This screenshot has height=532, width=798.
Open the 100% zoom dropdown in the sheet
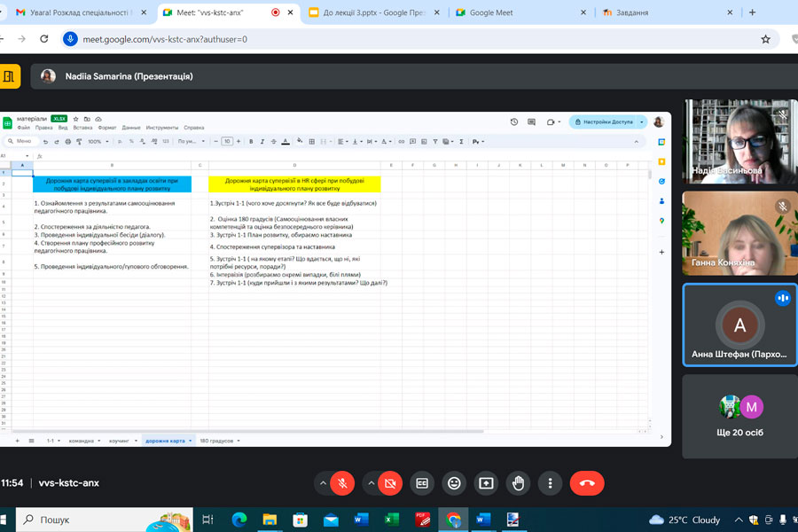(97, 141)
